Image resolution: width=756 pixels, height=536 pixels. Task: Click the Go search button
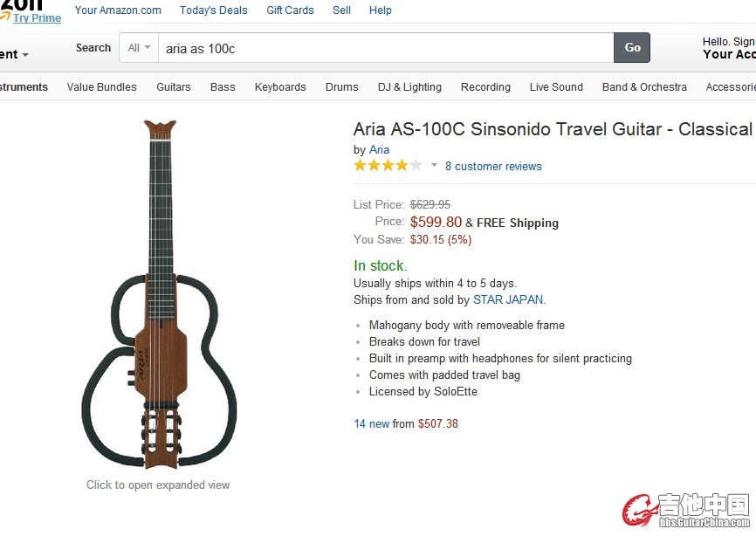632,48
